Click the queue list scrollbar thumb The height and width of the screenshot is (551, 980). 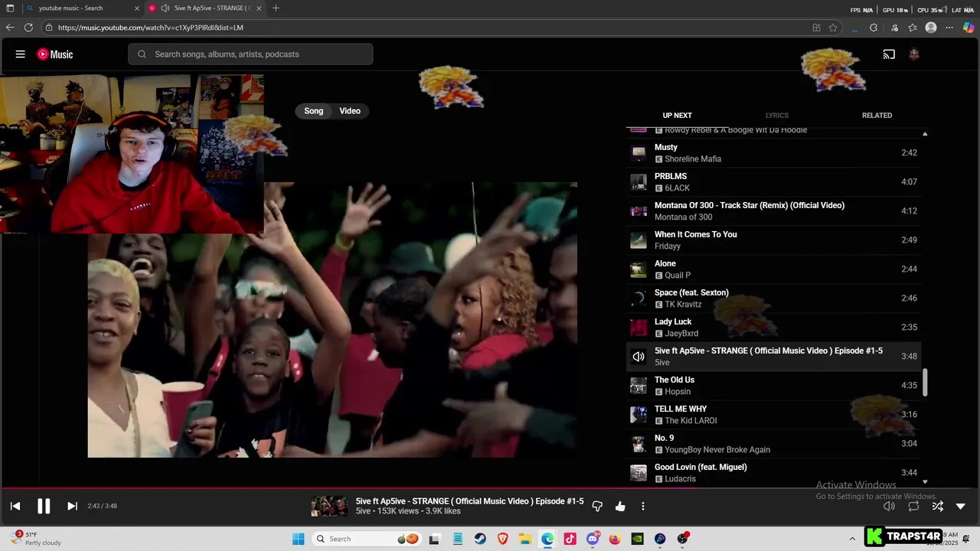tap(925, 383)
